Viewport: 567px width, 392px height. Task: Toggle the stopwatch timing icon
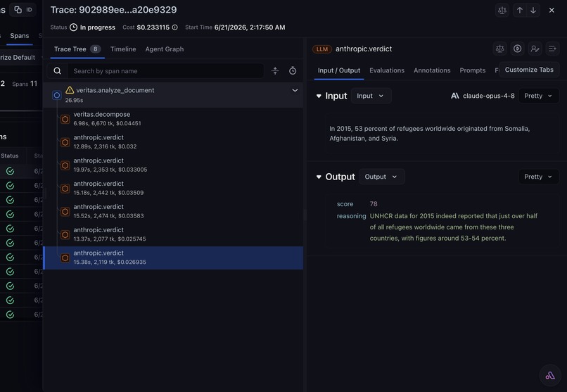[x=293, y=71]
